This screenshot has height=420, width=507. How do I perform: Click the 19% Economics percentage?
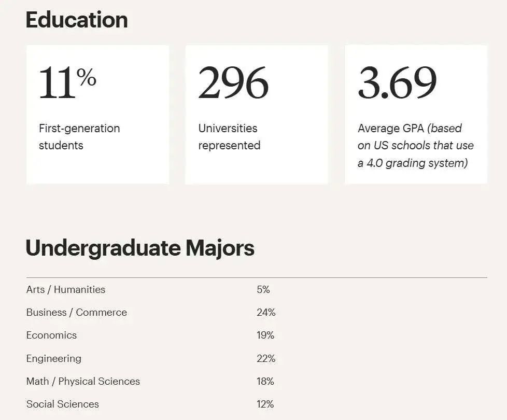[x=265, y=335]
